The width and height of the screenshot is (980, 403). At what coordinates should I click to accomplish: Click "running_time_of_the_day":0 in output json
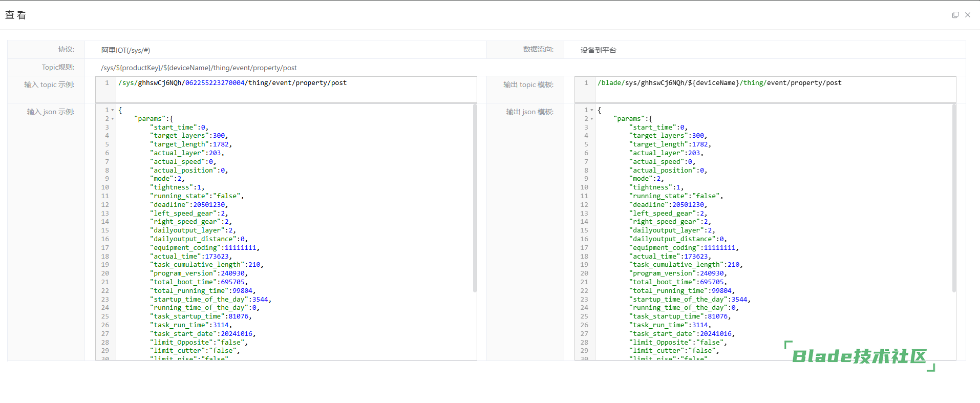683,308
